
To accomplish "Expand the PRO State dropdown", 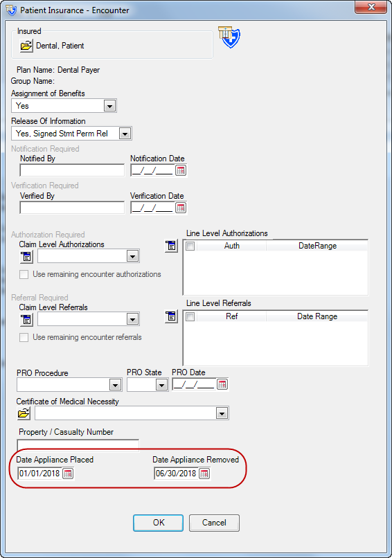I will [x=161, y=385].
